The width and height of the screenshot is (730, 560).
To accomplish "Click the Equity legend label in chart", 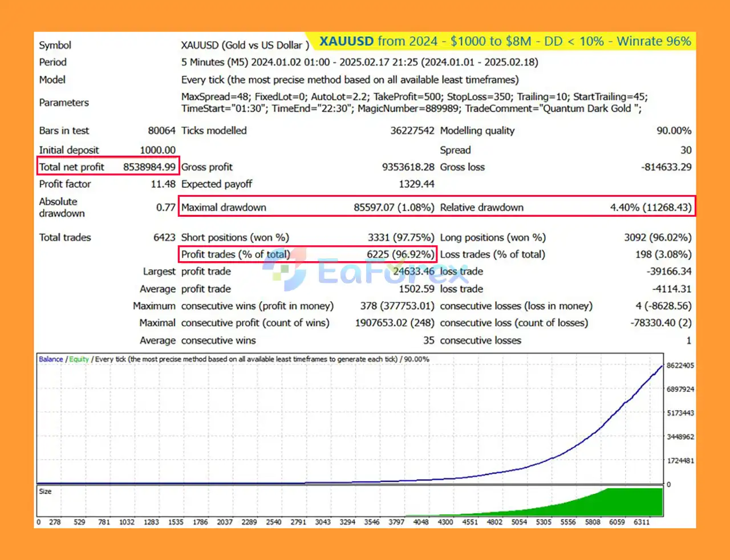I will coord(79,359).
